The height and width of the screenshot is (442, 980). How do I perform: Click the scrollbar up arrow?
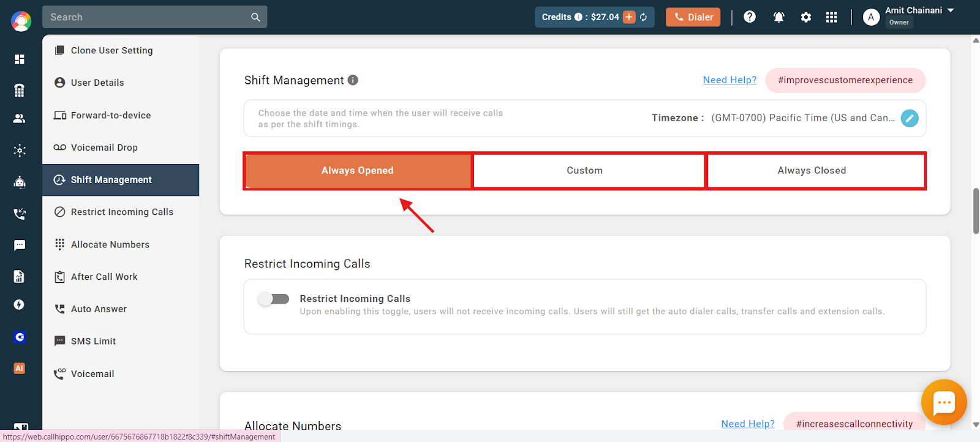(x=976, y=40)
